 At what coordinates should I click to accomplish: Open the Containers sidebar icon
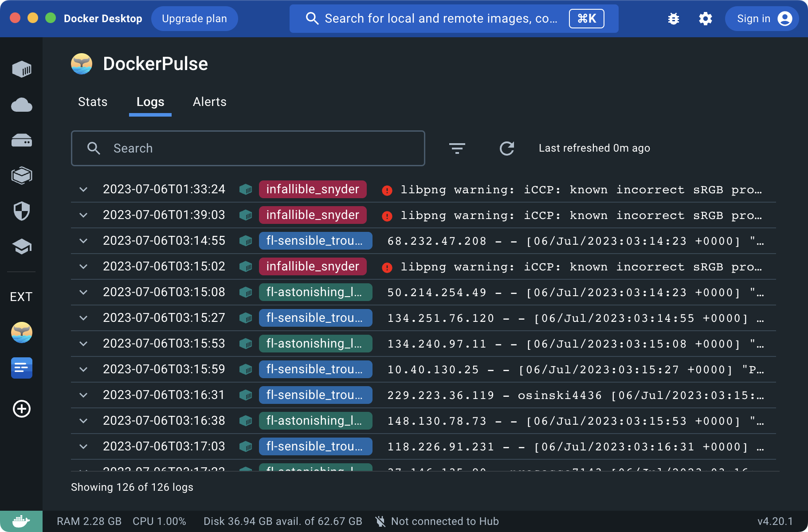pyautogui.click(x=21, y=69)
